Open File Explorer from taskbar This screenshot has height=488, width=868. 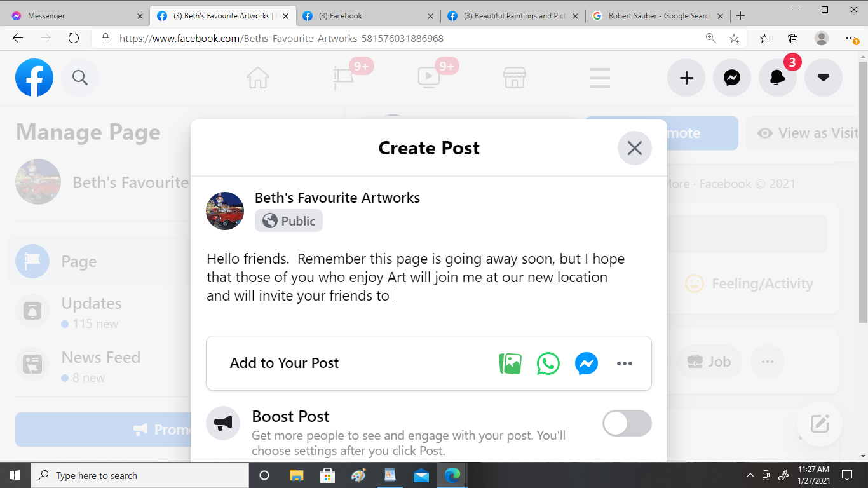[296, 475]
